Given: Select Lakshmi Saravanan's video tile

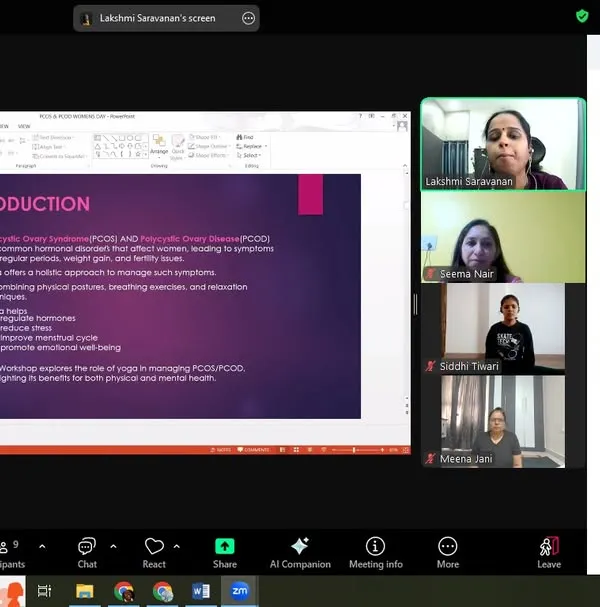Looking at the screenshot, I should tap(503, 144).
